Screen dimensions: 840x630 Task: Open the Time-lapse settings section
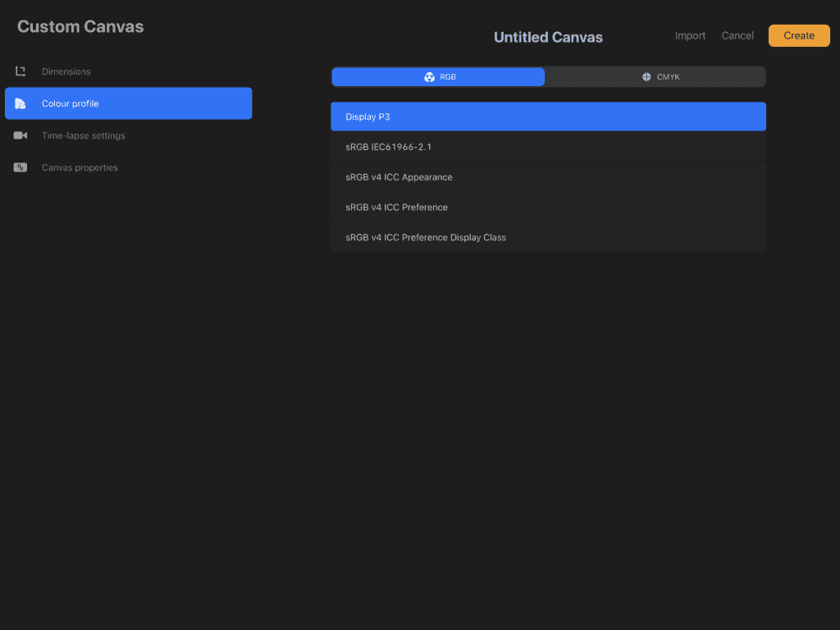pyautogui.click(x=83, y=135)
